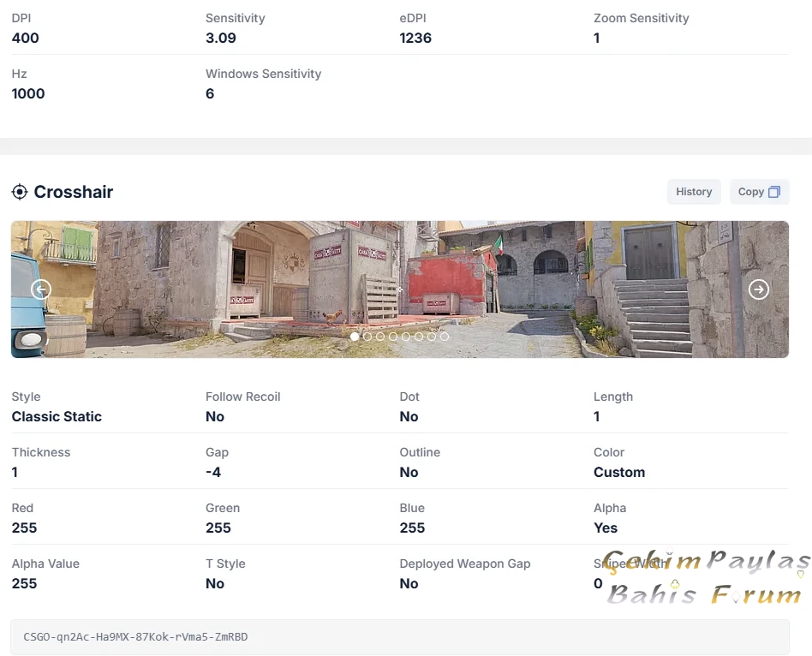Select the first carousel dot indicator

[355, 337]
